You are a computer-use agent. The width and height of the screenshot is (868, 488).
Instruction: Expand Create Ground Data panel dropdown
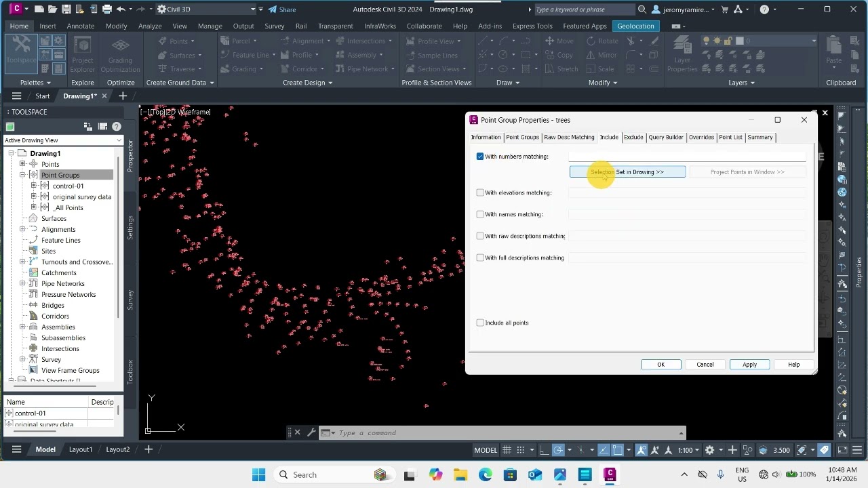(180, 83)
